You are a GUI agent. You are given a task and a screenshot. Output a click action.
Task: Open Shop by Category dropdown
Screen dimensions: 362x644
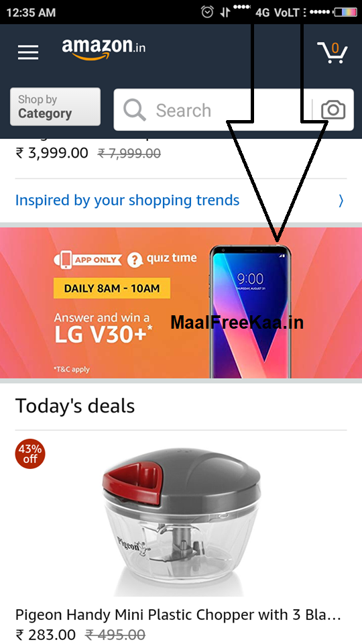[x=55, y=107]
